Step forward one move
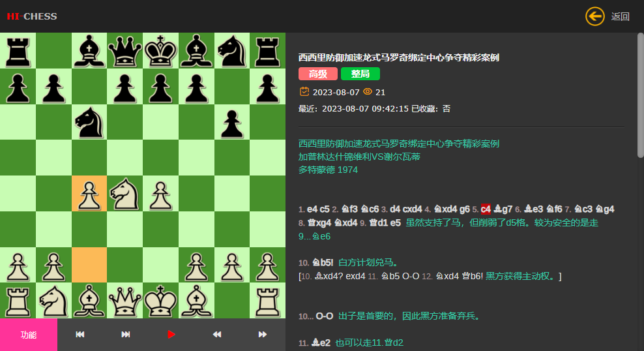The height and width of the screenshot is (351, 644). coord(263,335)
